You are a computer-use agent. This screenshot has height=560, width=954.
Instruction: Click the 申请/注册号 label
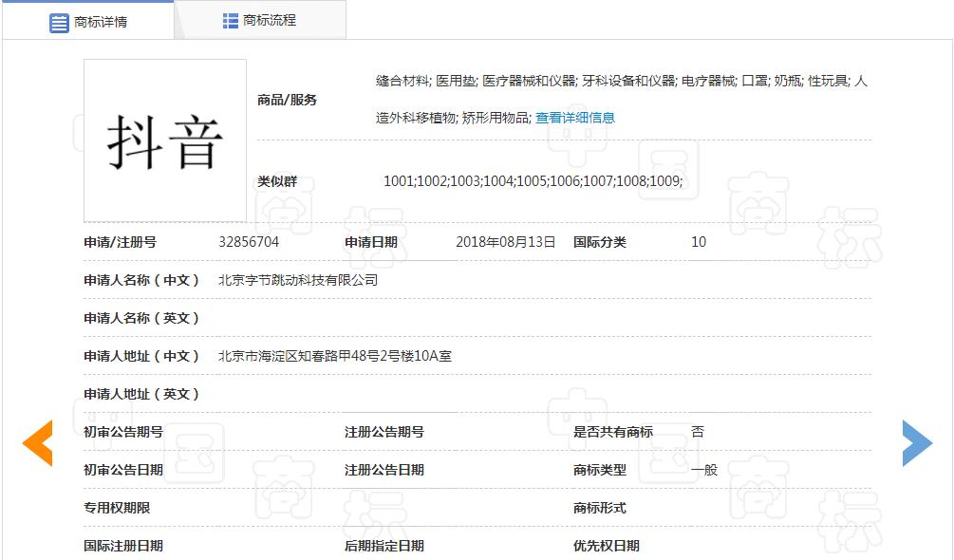(120, 242)
